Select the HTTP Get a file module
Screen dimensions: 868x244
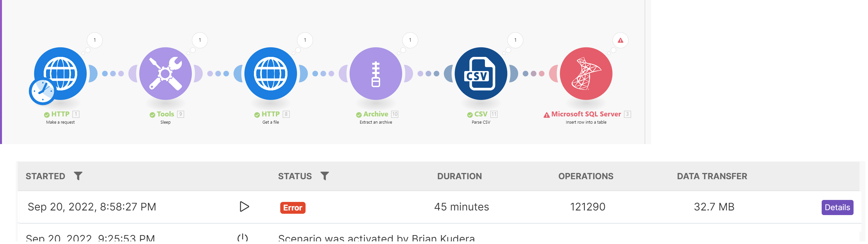271,73
